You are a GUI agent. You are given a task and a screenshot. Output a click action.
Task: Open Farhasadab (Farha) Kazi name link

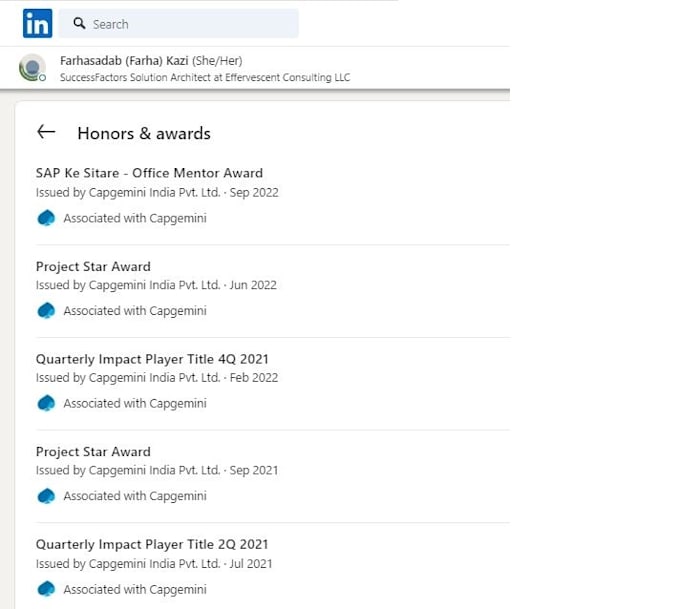coord(124,61)
